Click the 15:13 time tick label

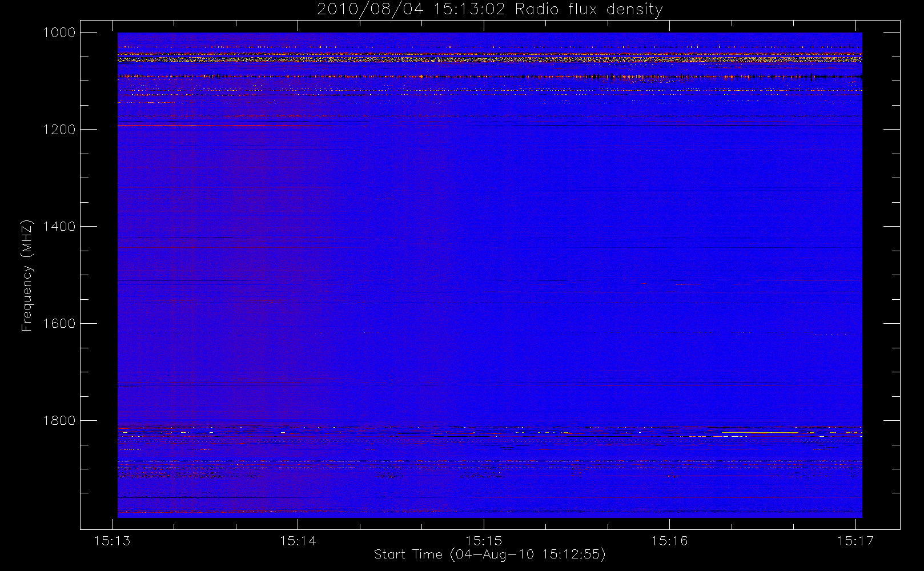(113, 541)
